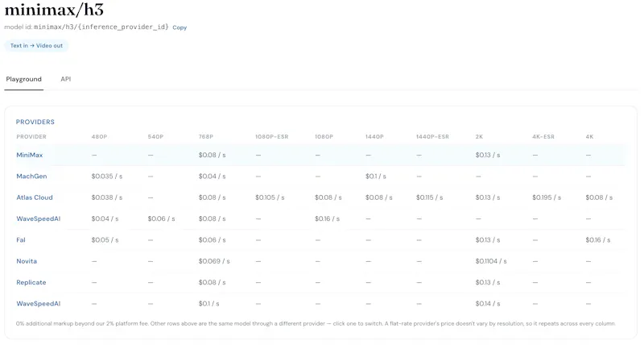Click the 2K column header

(x=479, y=137)
